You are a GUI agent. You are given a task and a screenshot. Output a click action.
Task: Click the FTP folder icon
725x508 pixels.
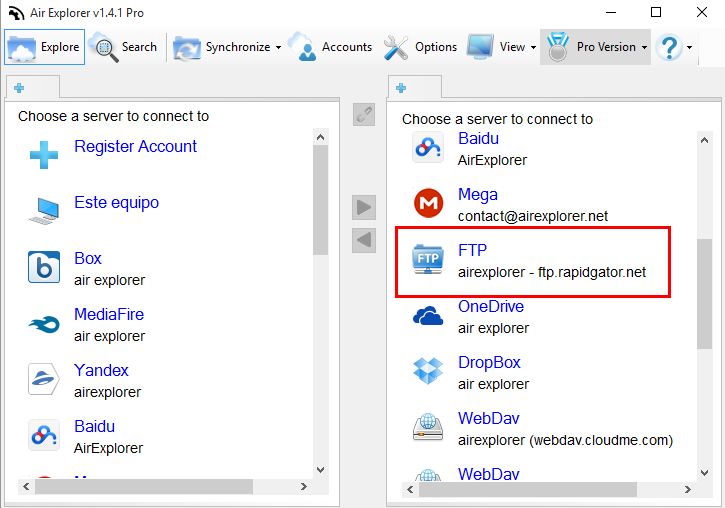click(428, 259)
